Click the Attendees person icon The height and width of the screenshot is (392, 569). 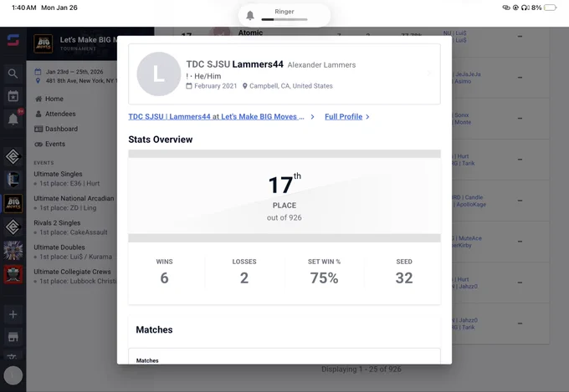[38, 114]
